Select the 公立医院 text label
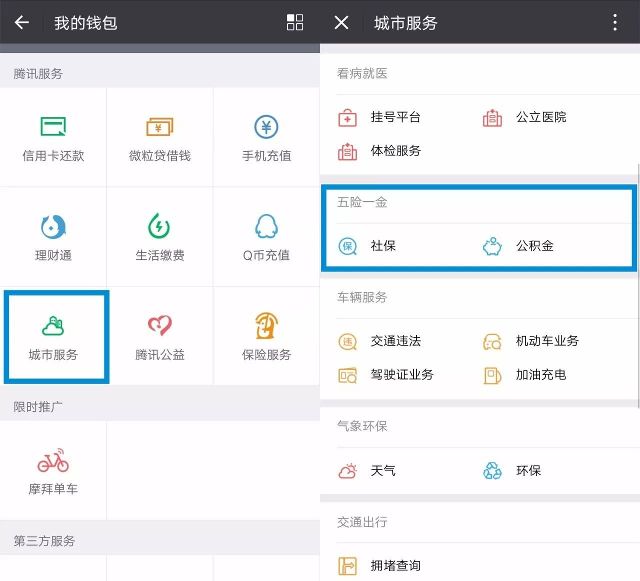This screenshot has height=581, width=640. (x=541, y=117)
